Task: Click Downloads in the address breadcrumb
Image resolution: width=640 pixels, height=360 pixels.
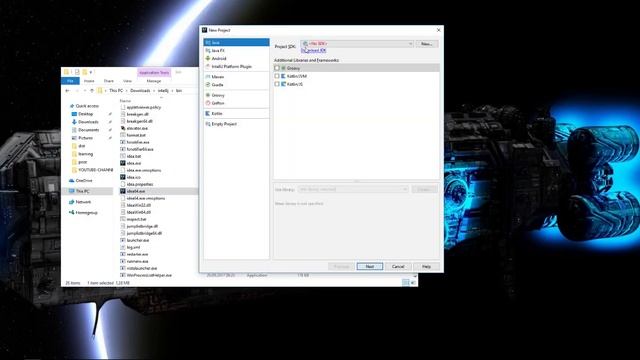Action: pyautogui.click(x=140, y=91)
